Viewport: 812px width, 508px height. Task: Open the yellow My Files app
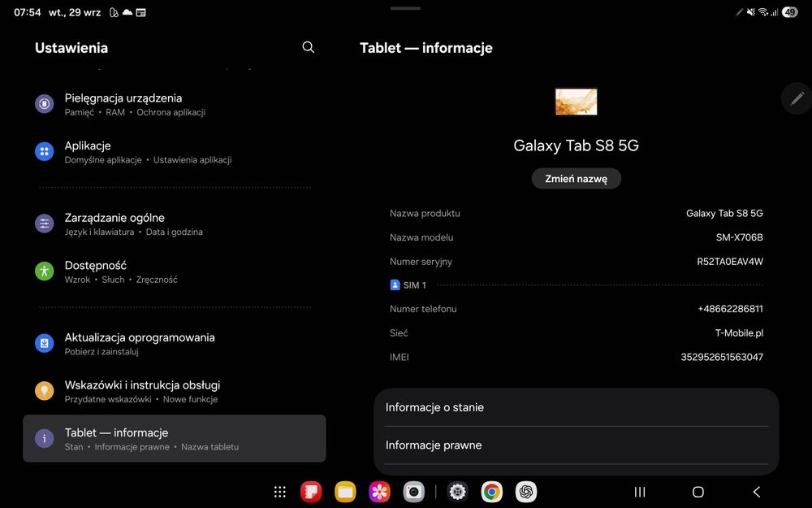click(x=345, y=492)
